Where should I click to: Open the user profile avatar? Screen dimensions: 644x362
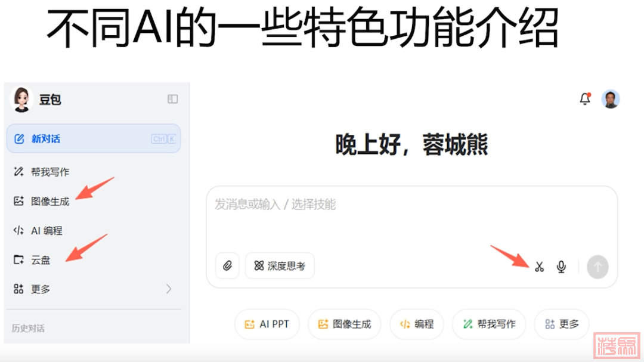(611, 100)
